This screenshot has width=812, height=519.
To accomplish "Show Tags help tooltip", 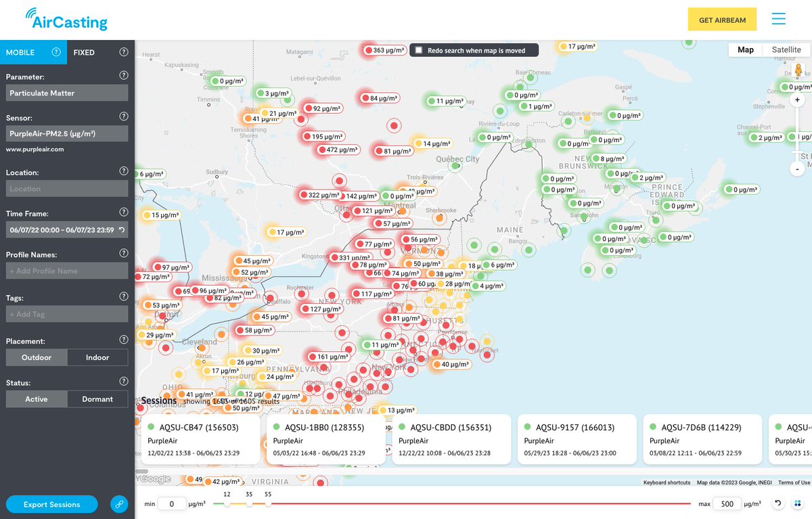I will [x=124, y=296].
